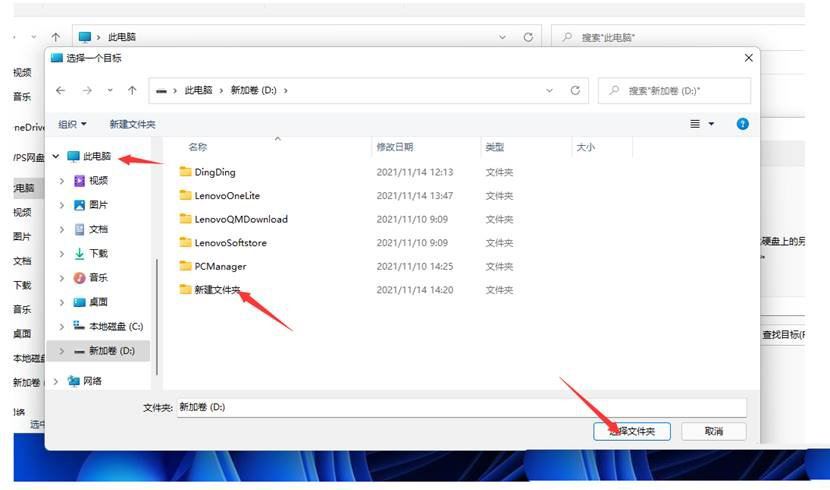Screen dimensions: 830x490
Task: Click date 2021/11/14 12:13
Action: click(415, 172)
